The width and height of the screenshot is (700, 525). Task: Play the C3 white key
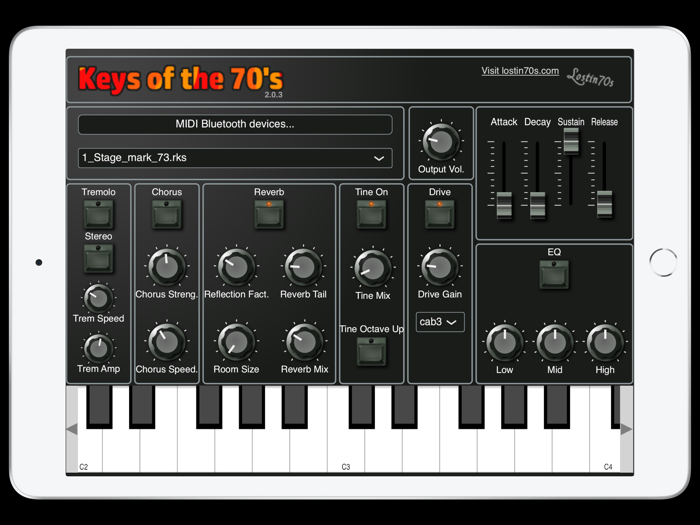(x=346, y=451)
